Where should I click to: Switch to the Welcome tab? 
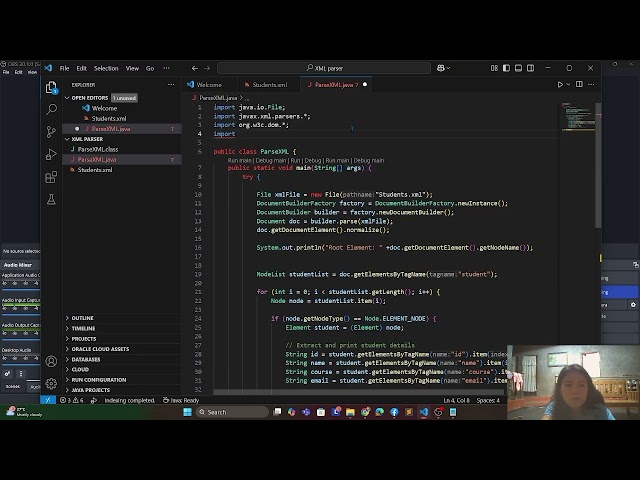coord(209,84)
